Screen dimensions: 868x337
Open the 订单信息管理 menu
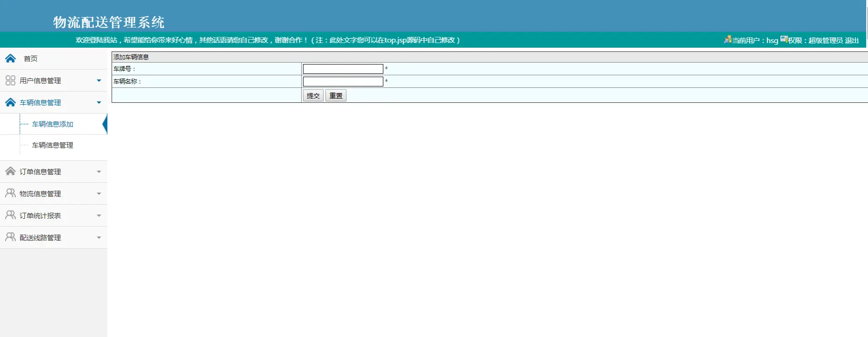coord(54,172)
